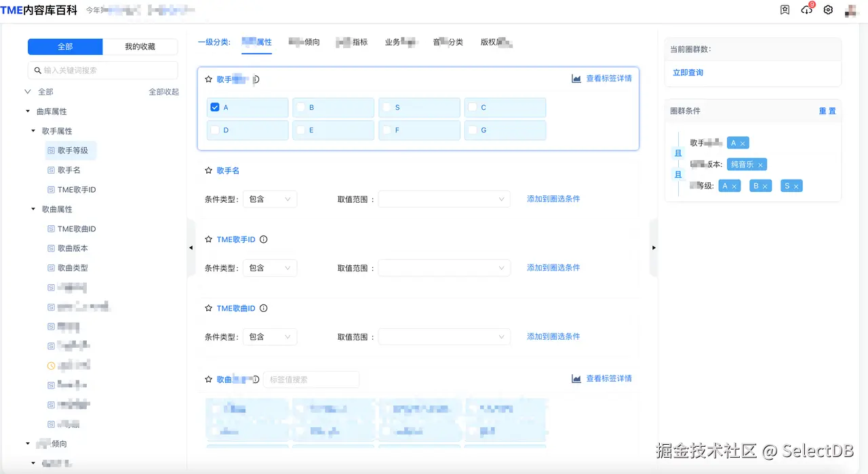Click the keyword search input in sidebar
The height and width of the screenshot is (474, 868).
pyautogui.click(x=102, y=70)
